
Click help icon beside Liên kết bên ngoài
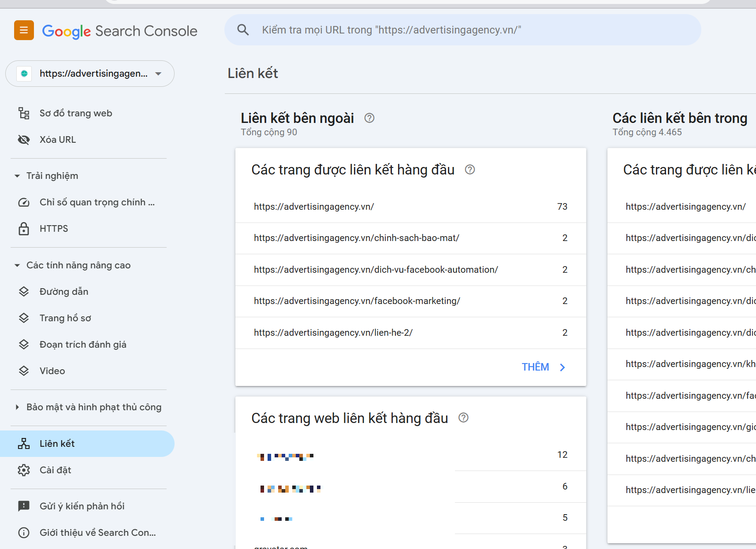(369, 118)
